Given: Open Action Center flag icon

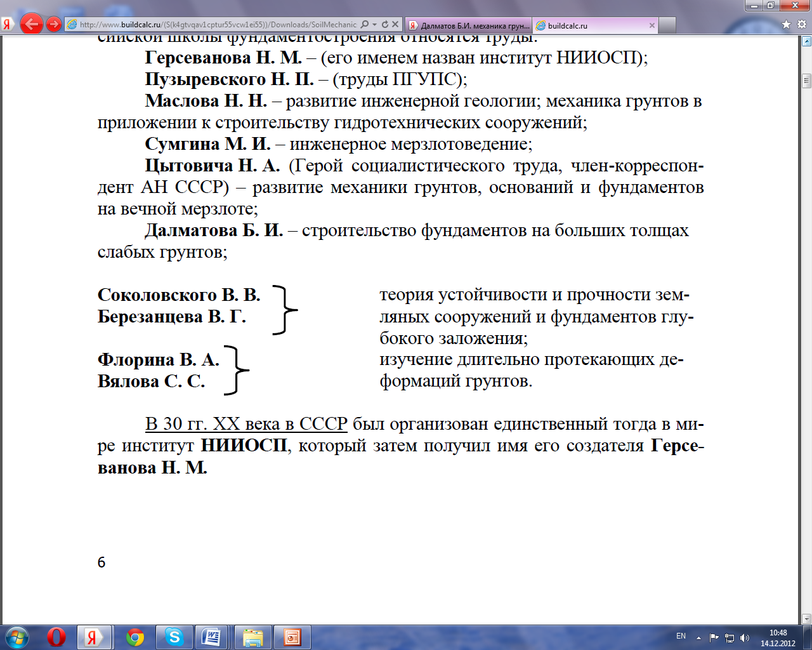Looking at the screenshot, I should coord(714,637).
